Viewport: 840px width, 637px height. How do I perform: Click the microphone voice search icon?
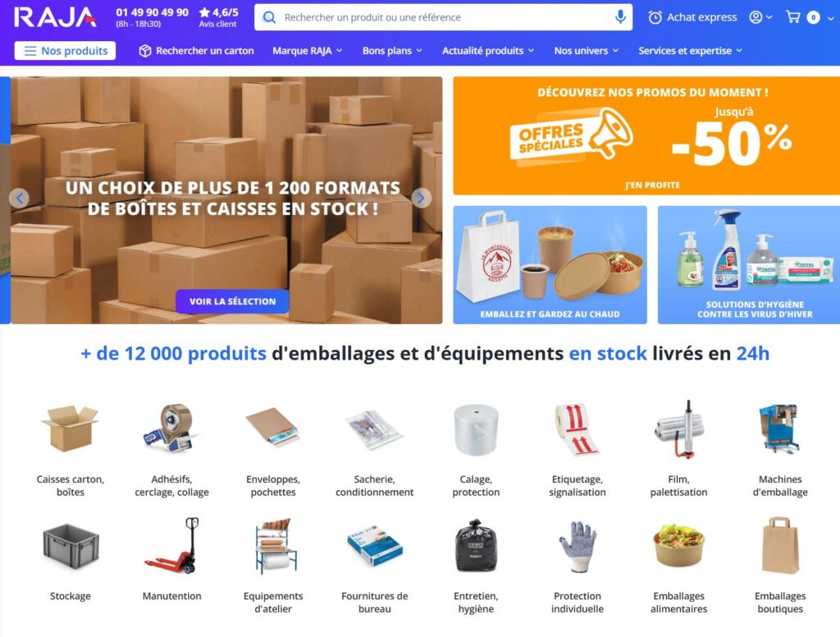(620, 17)
